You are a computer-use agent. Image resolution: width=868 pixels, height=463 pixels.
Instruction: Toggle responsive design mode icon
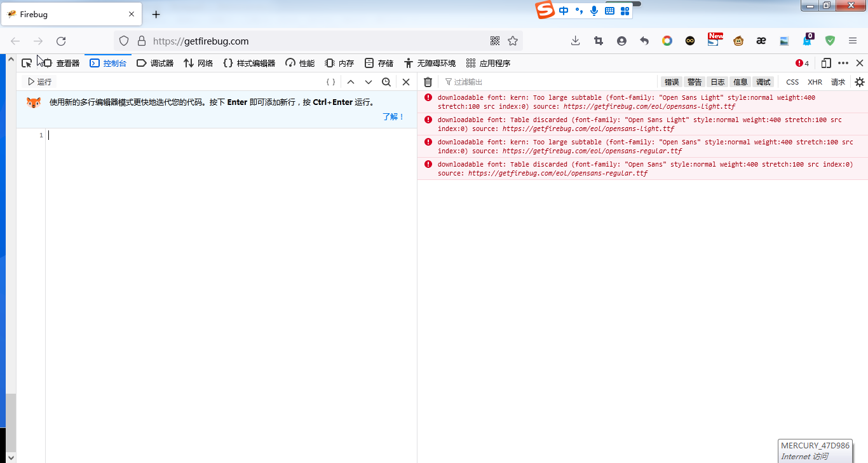click(826, 63)
